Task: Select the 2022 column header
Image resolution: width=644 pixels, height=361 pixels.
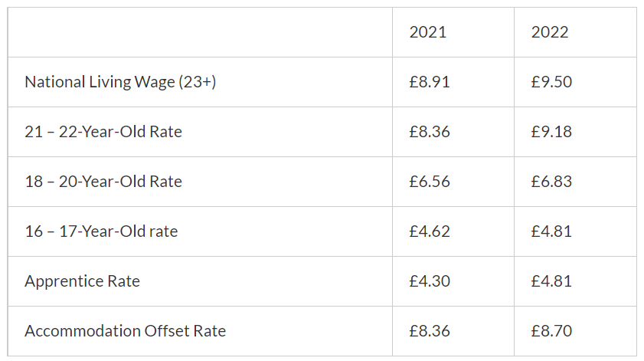Action: pyautogui.click(x=550, y=32)
